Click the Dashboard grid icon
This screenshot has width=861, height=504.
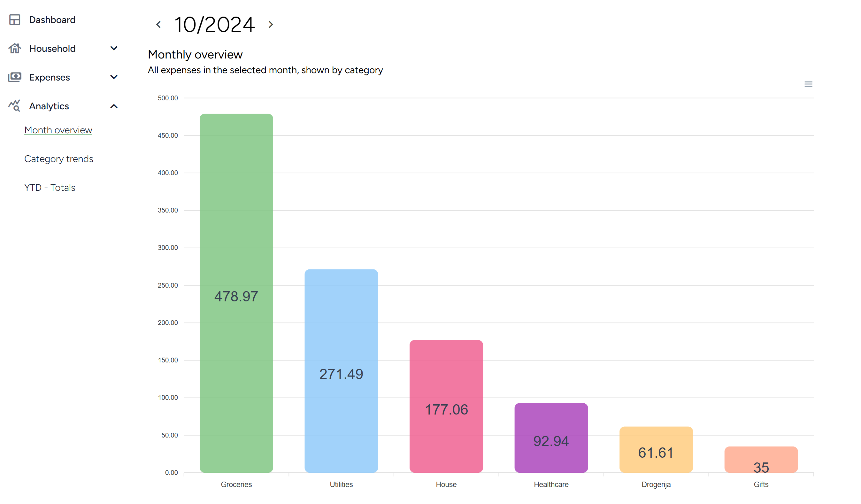(14, 20)
